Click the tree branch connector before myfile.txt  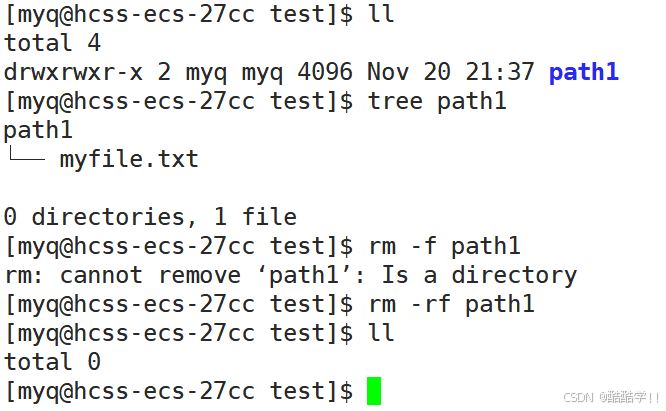(x=27, y=153)
